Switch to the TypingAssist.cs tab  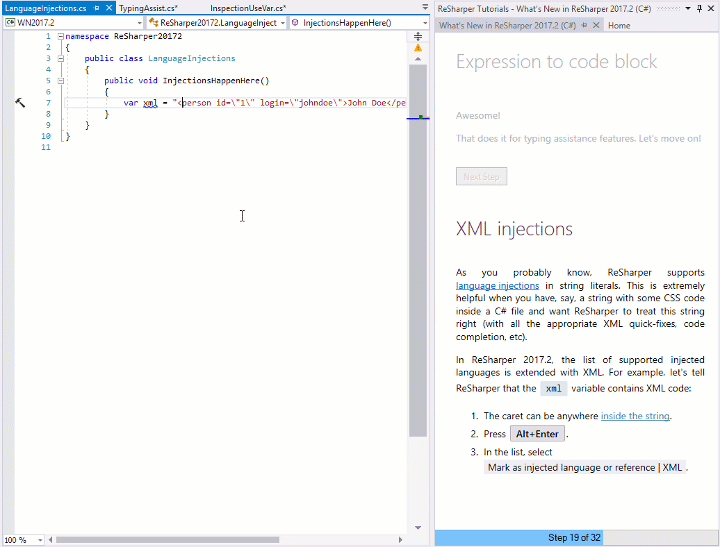(148, 8)
